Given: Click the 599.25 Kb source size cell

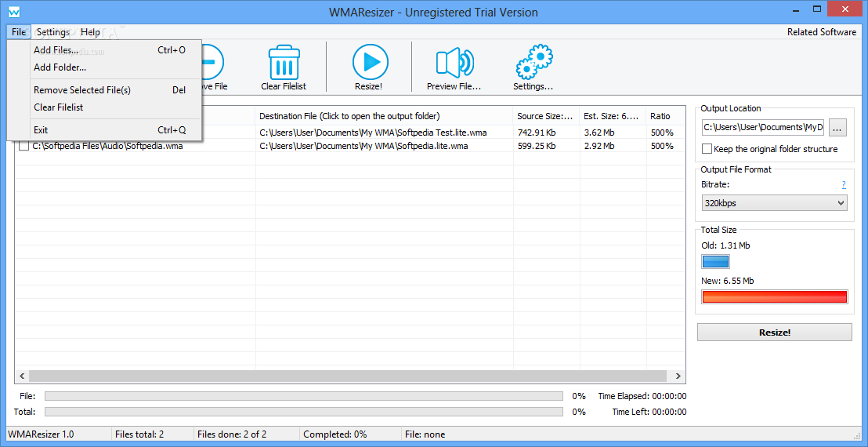Looking at the screenshot, I should 537,146.
